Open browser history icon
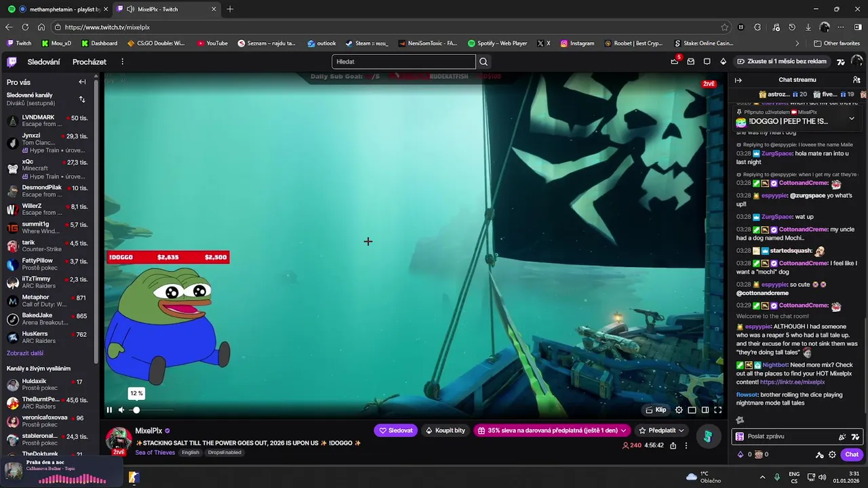Screen dimensions: 868x488 pos(791,27)
